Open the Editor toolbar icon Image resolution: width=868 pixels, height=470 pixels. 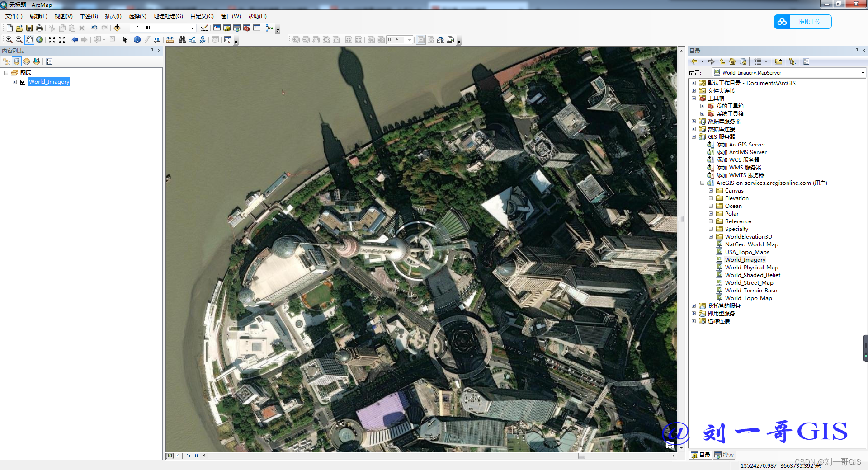pyautogui.click(x=204, y=28)
